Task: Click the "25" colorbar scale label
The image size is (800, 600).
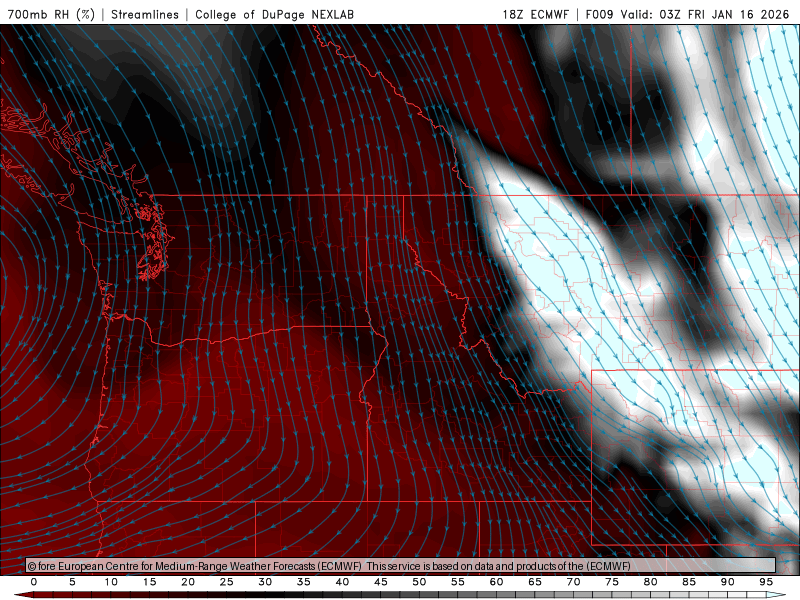Action: point(227,582)
